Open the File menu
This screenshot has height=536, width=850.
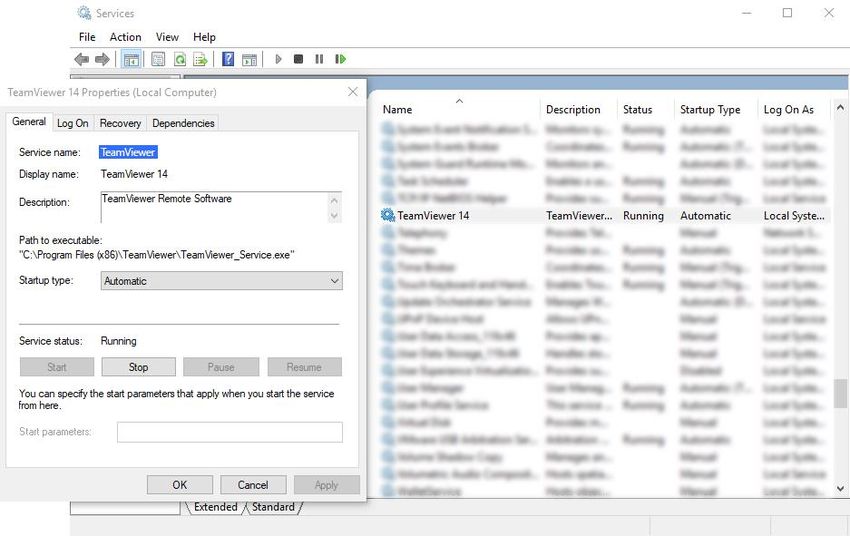(87, 37)
